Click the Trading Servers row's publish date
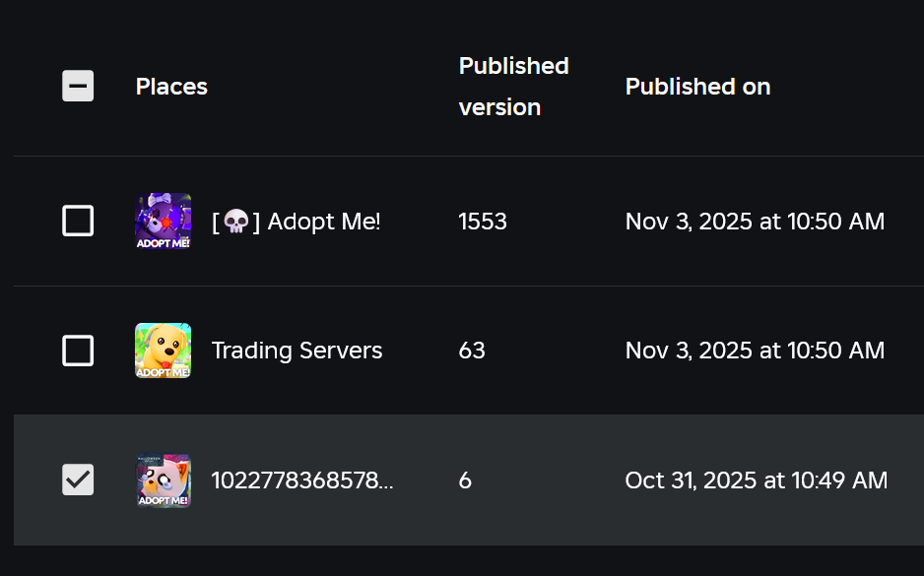Viewport: 924px width, 576px height. tap(755, 351)
